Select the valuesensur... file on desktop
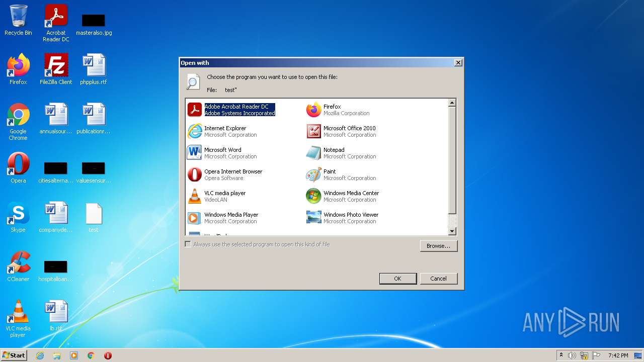Viewport: 644px width, 362px height. click(94, 173)
